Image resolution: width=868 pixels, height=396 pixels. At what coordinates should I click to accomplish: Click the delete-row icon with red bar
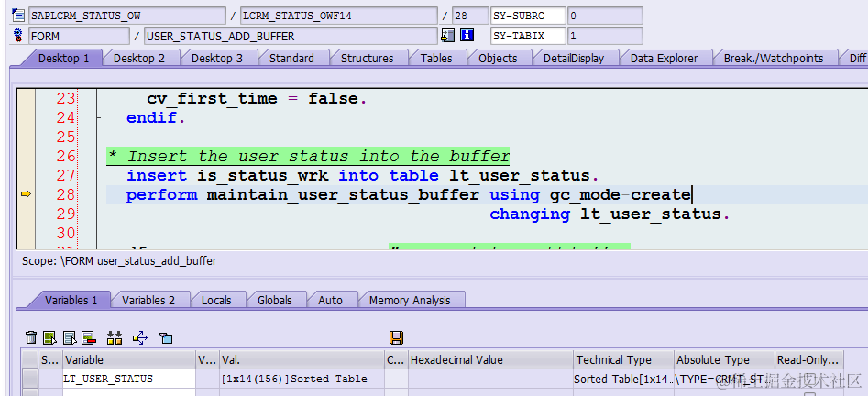89,337
